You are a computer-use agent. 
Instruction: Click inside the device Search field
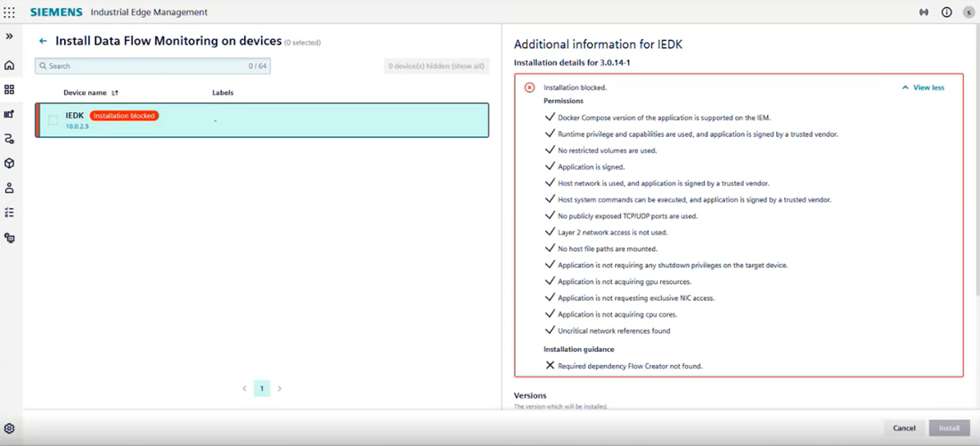(x=152, y=66)
